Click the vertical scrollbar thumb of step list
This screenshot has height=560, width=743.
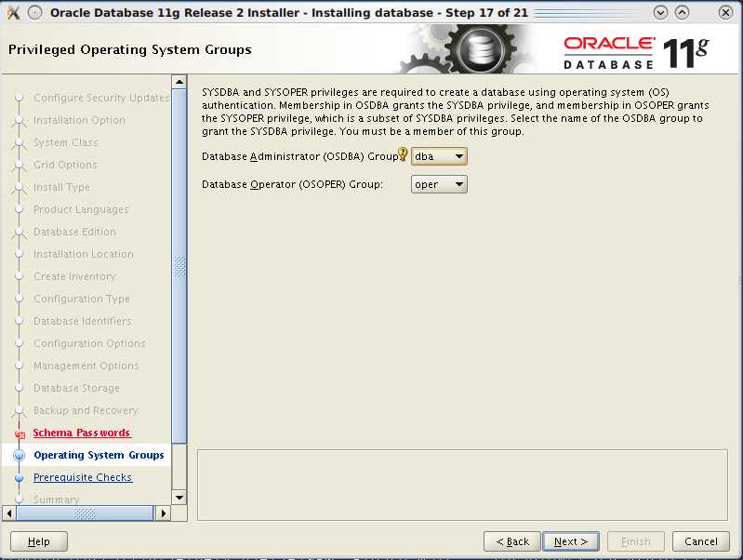click(x=179, y=266)
